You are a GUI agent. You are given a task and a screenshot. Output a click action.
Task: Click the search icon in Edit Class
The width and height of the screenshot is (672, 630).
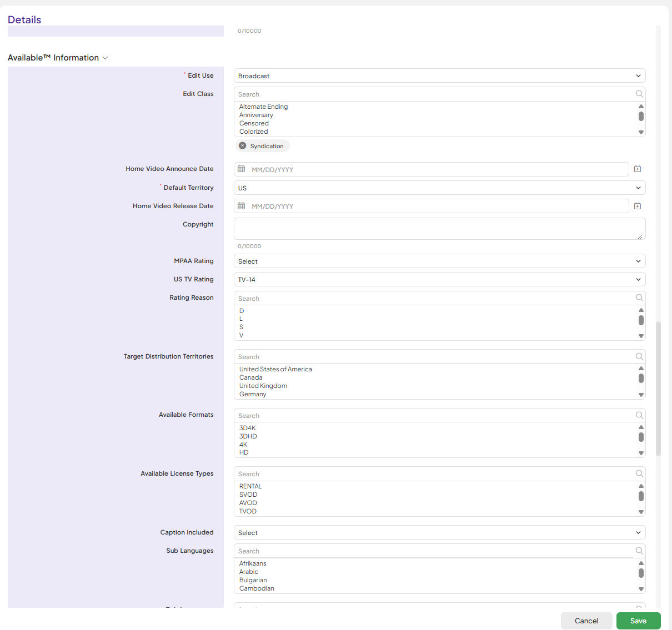tap(639, 94)
